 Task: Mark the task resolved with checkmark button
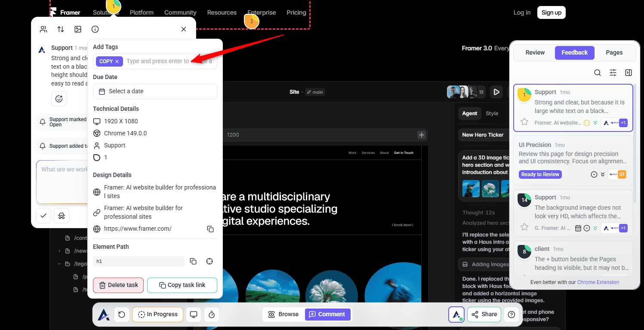[x=43, y=216]
